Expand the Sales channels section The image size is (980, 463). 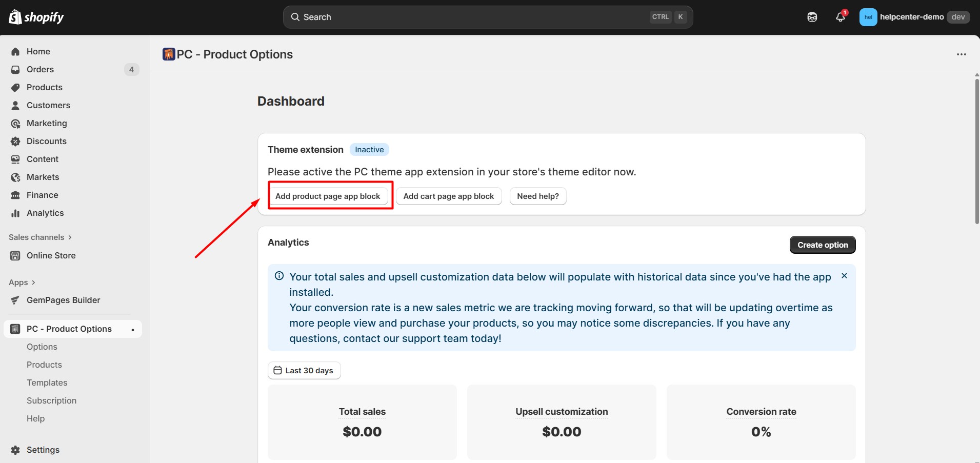40,237
